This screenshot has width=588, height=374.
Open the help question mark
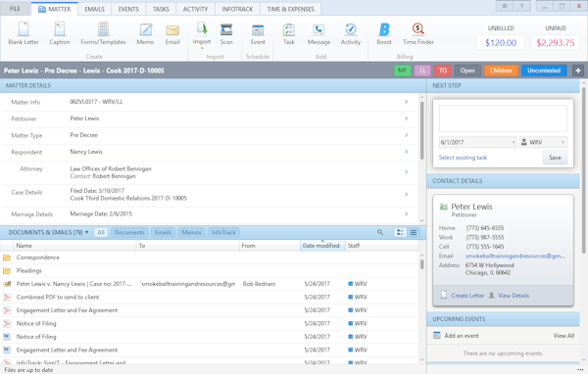(x=521, y=6)
